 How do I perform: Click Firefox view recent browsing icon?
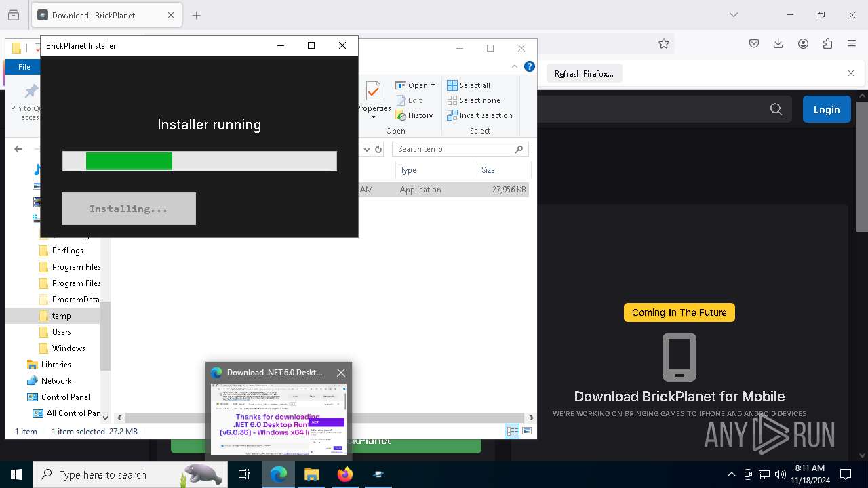point(14,15)
